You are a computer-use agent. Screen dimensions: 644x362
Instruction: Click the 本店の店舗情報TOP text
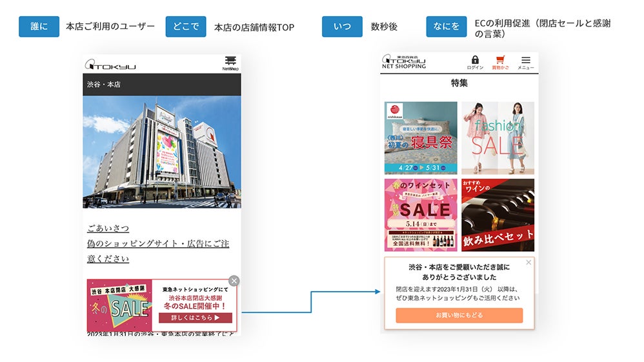click(254, 28)
